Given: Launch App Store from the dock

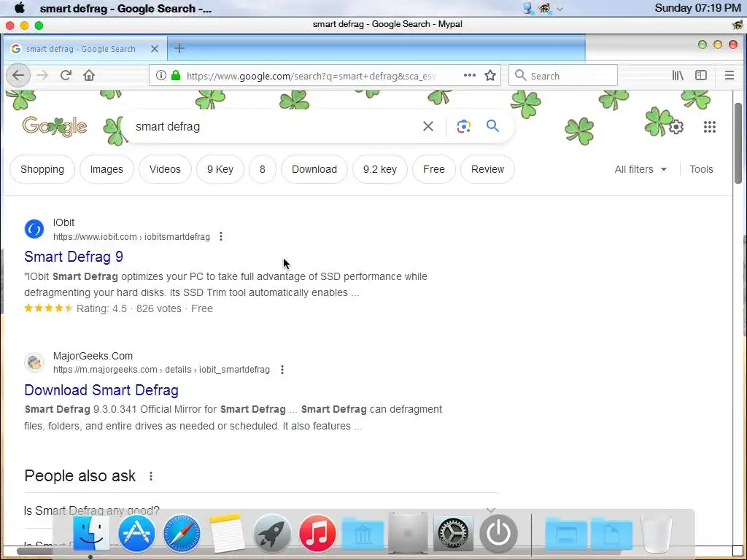Looking at the screenshot, I should 136,534.
